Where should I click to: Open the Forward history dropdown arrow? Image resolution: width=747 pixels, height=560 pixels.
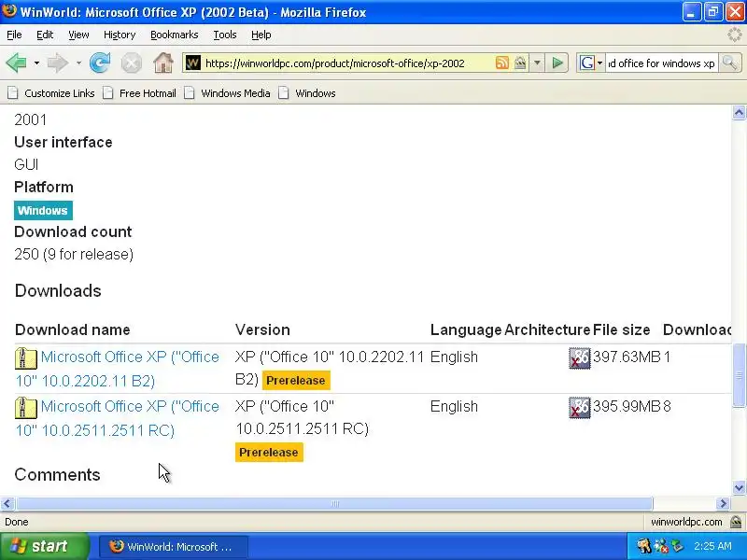pos(78,63)
